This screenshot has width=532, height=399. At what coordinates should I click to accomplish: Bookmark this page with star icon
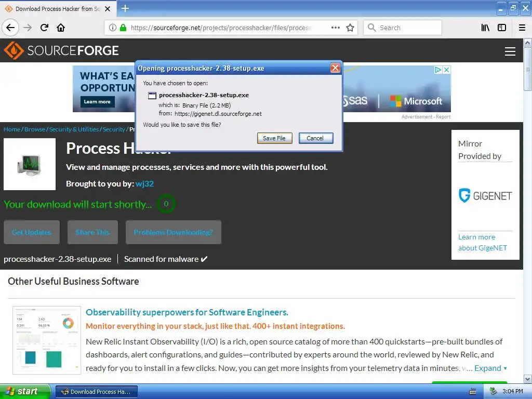tap(350, 28)
